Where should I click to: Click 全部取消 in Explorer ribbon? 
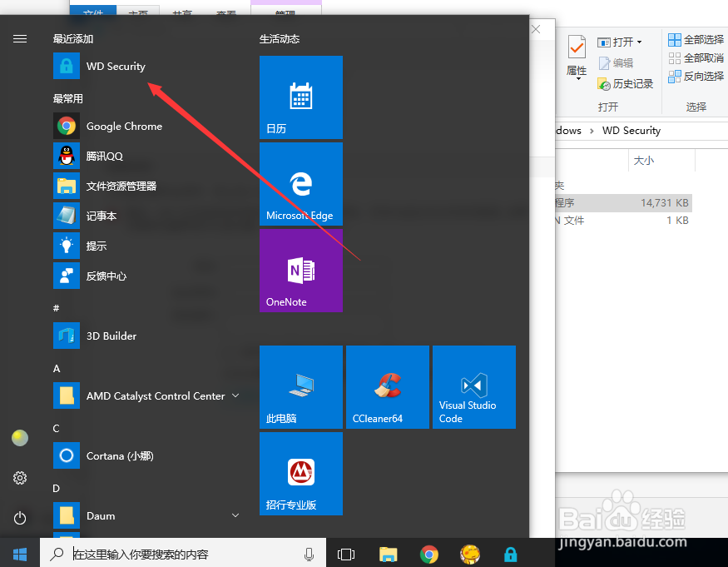[696, 57]
